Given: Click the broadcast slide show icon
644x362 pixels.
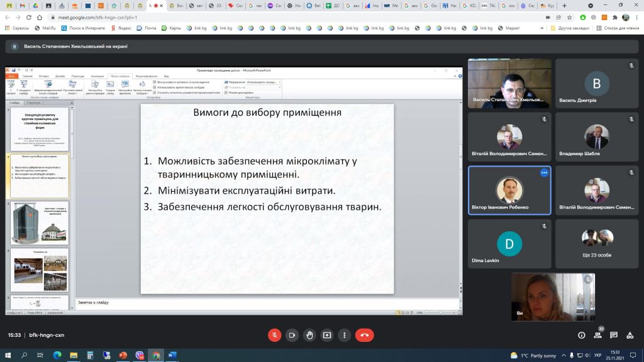Looking at the screenshot, I should [x=48, y=87].
